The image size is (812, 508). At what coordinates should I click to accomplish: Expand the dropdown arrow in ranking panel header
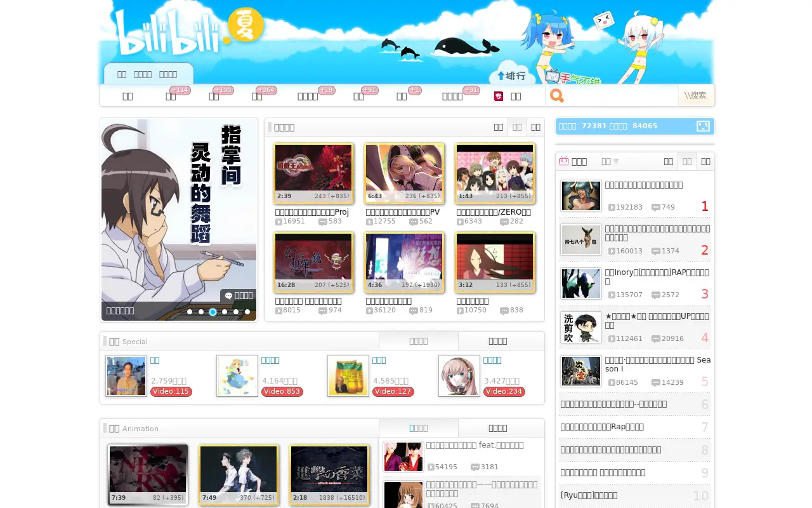point(615,162)
